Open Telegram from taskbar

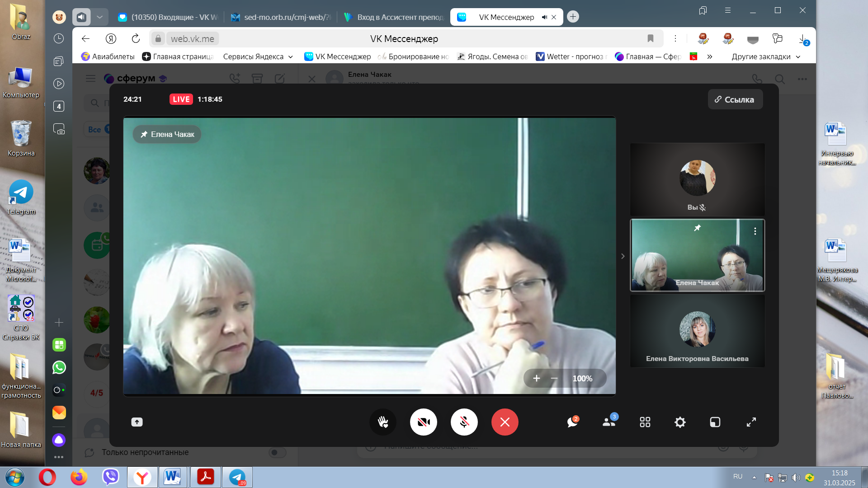(237, 477)
